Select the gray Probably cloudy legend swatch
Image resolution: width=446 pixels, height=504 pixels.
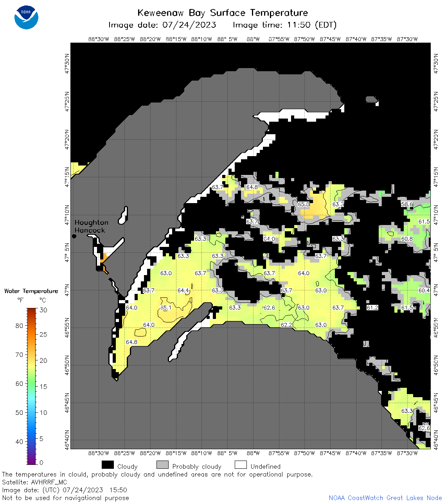(x=162, y=465)
